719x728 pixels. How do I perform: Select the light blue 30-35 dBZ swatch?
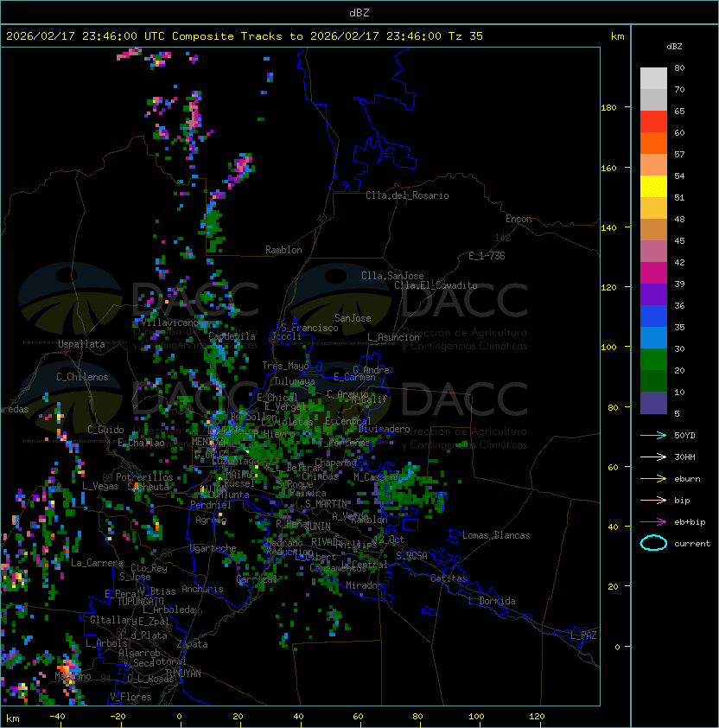653,337
